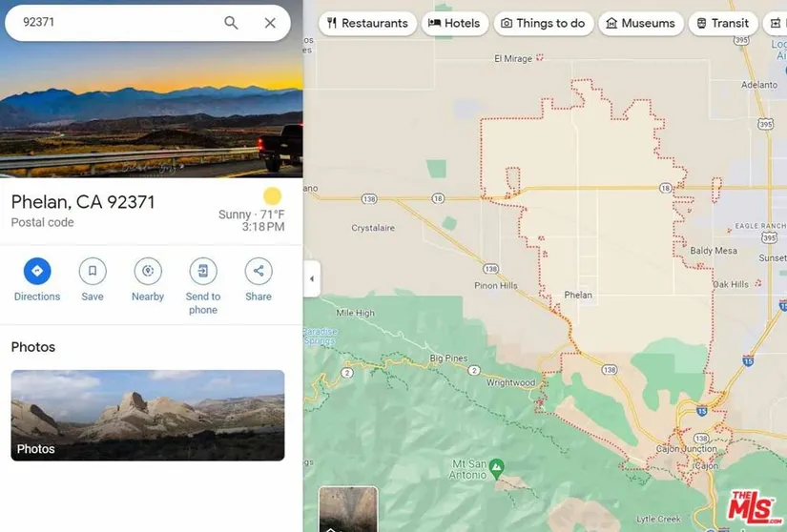Click the search magnifier icon
Viewport: 787px width, 532px height.
click(231, 23)
